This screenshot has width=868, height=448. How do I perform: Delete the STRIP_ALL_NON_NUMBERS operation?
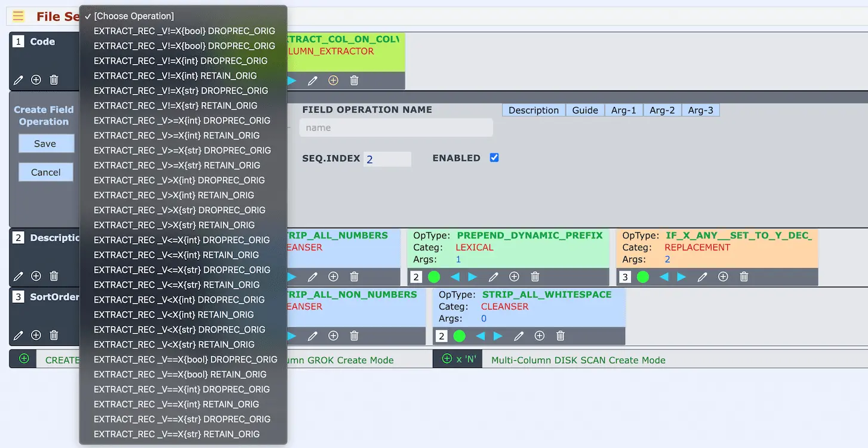(x=354, y=336)
